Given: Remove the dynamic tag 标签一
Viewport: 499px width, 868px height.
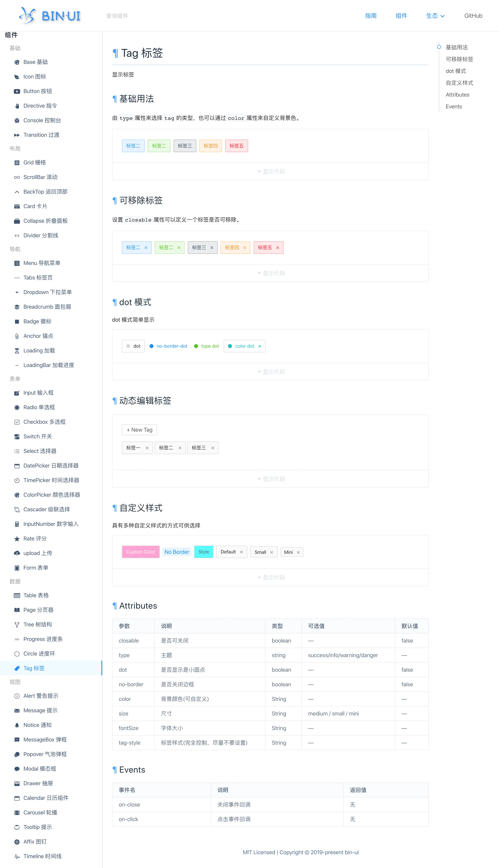Looking at the screenshot, I should (147, 448).
